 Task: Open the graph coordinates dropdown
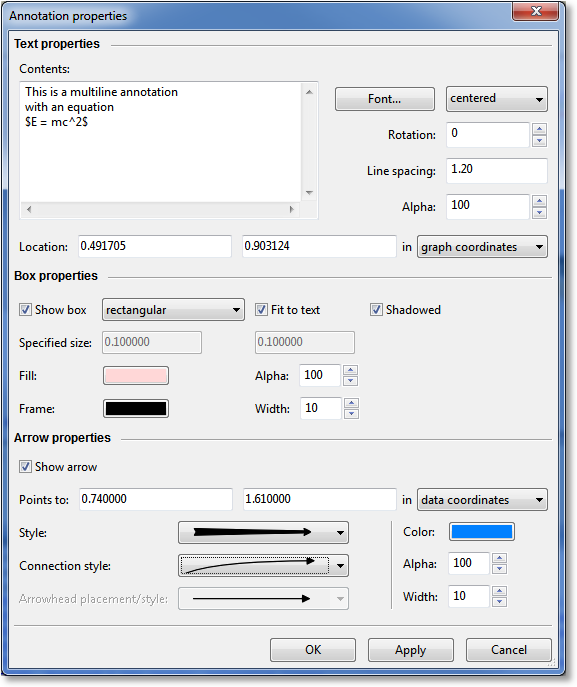point(482,247)
